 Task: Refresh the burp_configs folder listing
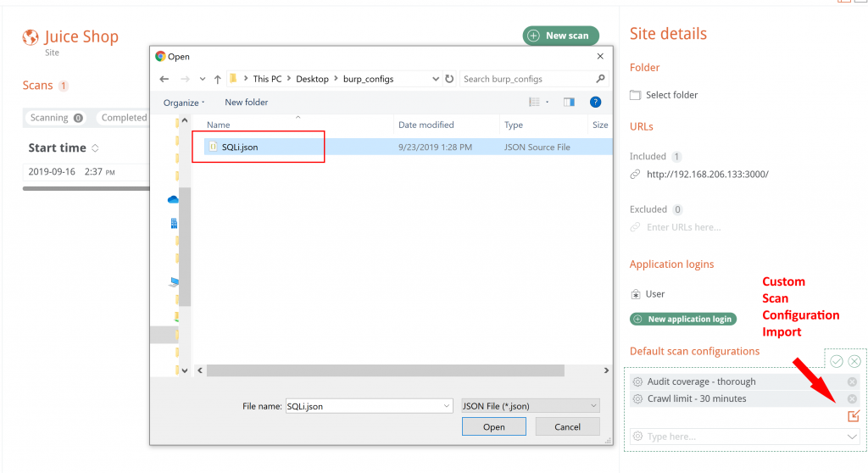(x=449, y=79)
